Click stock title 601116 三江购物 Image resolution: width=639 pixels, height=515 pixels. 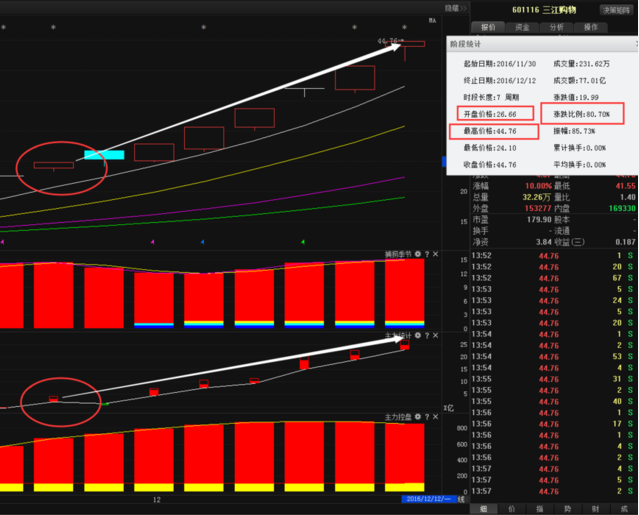[x=544, y=10]
